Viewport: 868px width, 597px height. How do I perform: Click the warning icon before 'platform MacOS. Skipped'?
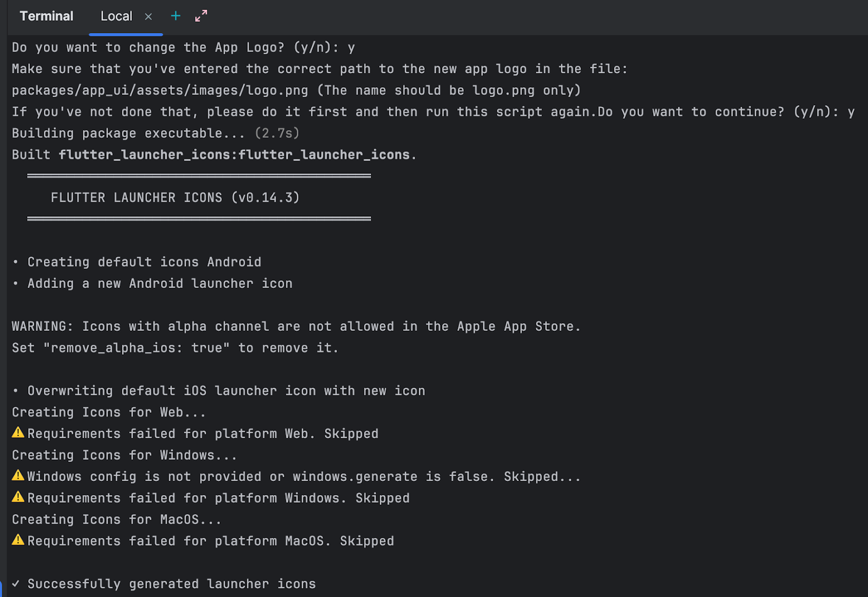coord(18,540)
